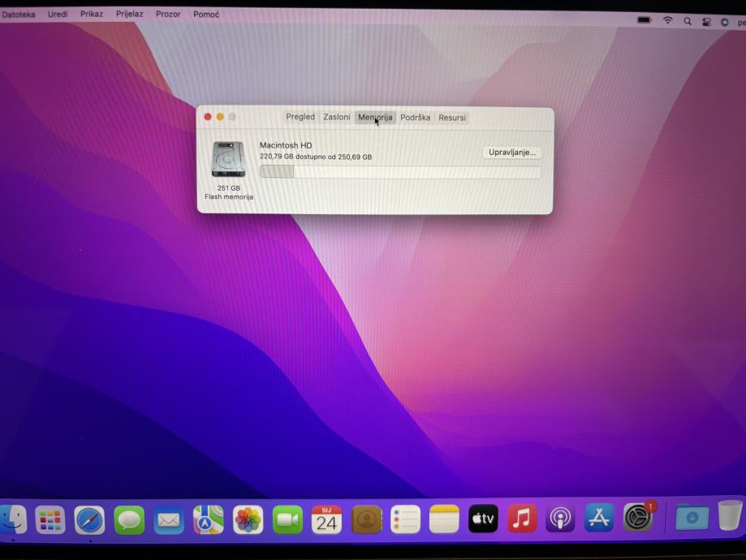Launch FaceTime from the Dock
The image size is (746, 560).
[287, 519]
